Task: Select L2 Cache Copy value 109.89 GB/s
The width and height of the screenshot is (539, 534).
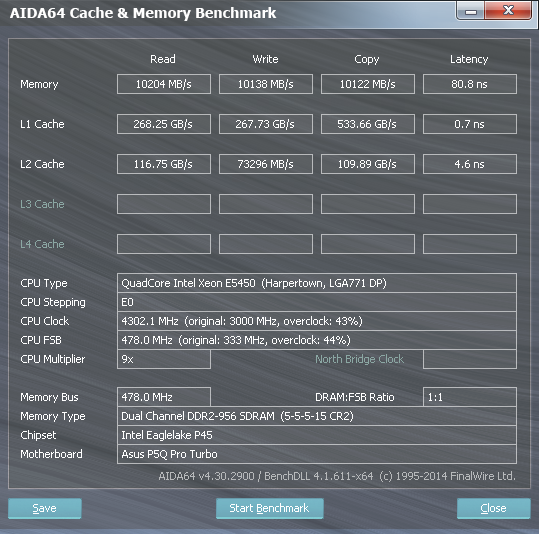Action: [368, 164]
